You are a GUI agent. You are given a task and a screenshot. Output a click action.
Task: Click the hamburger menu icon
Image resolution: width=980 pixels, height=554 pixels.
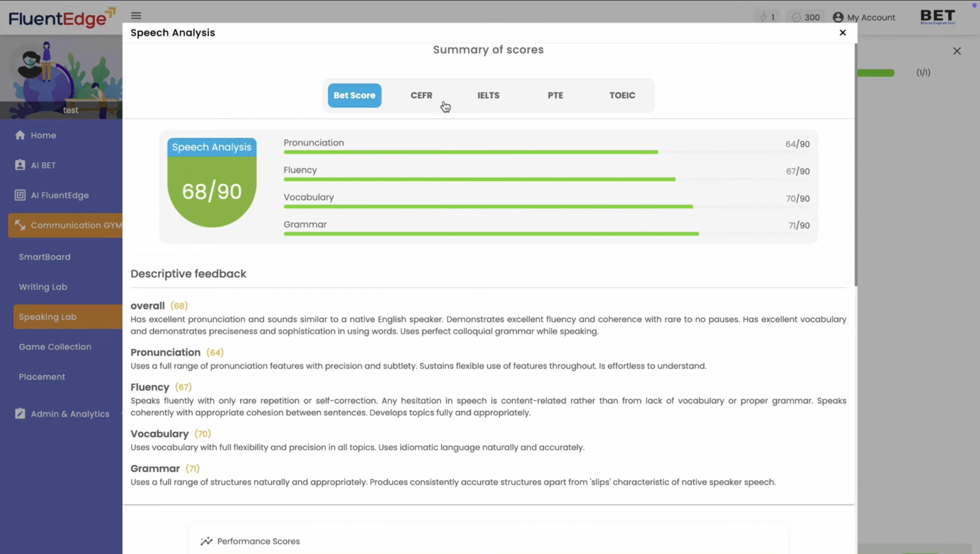point(136,16)
